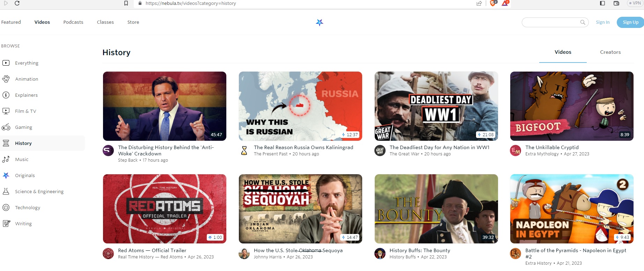The height and width of the screenshot is (271, 644).
Task: Click the search magnifier icon
Action: (583, 22)
